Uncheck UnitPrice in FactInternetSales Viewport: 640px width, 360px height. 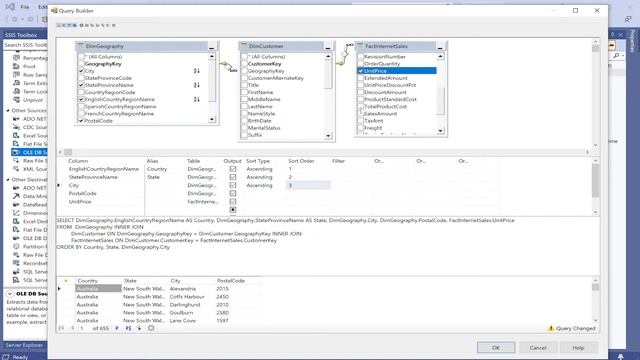point(360,71)
